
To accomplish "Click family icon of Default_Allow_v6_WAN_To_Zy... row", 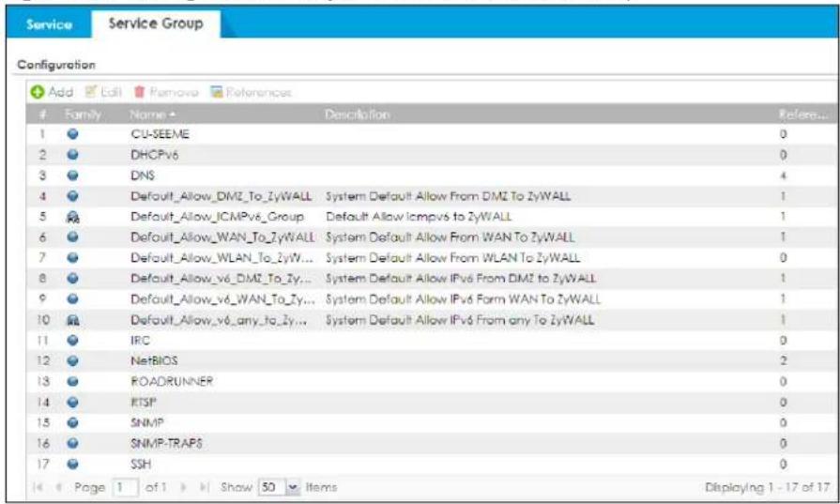I will [x=73, y=298].
